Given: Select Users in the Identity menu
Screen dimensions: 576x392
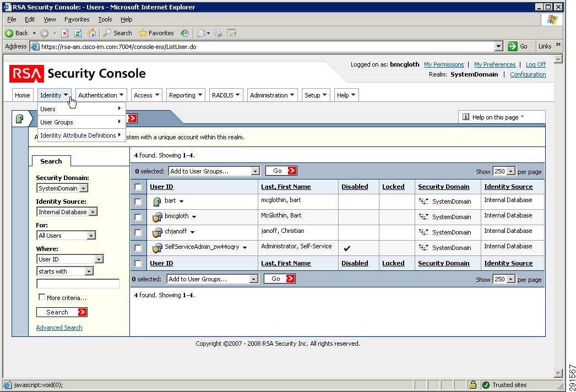Looking at the screenshot, I should pyautogui.click(x=81, y=109).
